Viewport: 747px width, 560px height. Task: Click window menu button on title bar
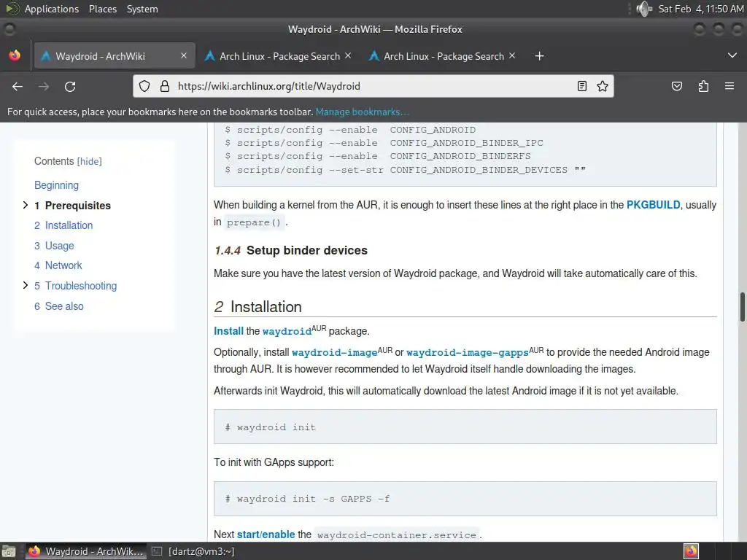pos(9,29)
